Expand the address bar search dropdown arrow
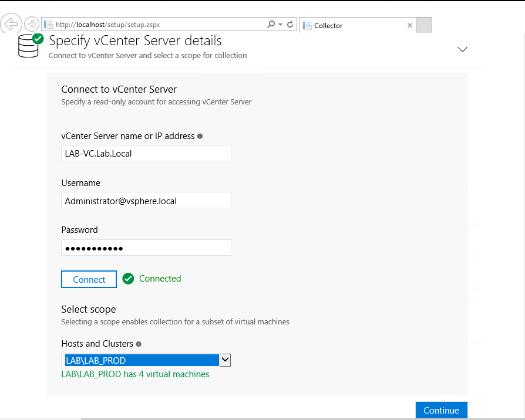 click(281, 25)
